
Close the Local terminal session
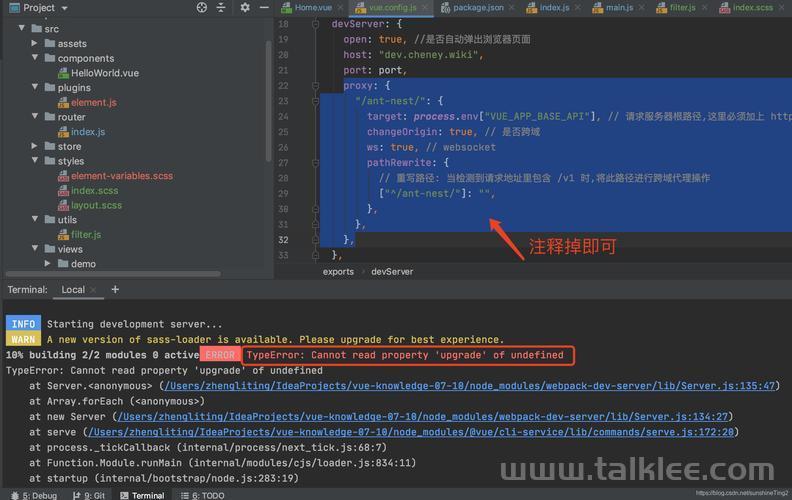click(93, 290)
